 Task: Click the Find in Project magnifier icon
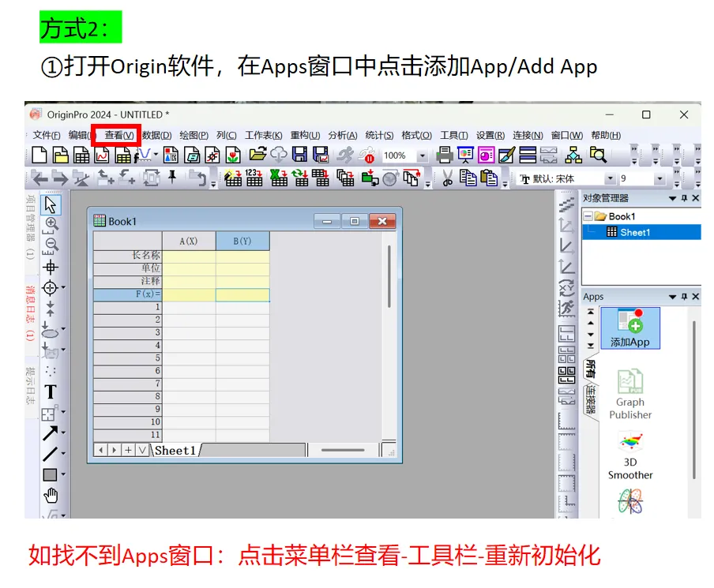[598, 155]
